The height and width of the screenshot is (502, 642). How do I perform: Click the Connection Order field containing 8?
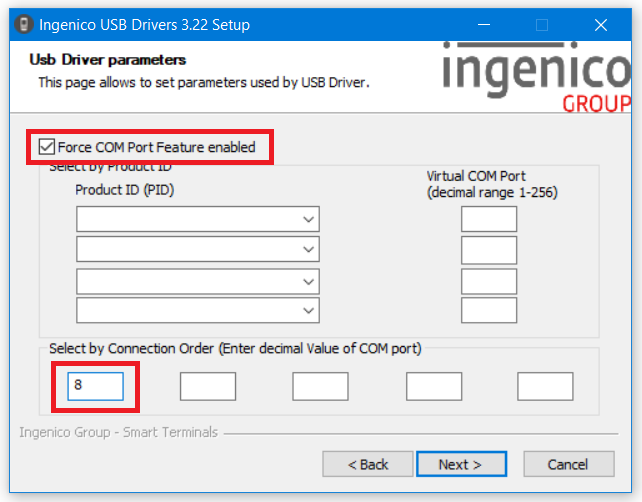95,386
